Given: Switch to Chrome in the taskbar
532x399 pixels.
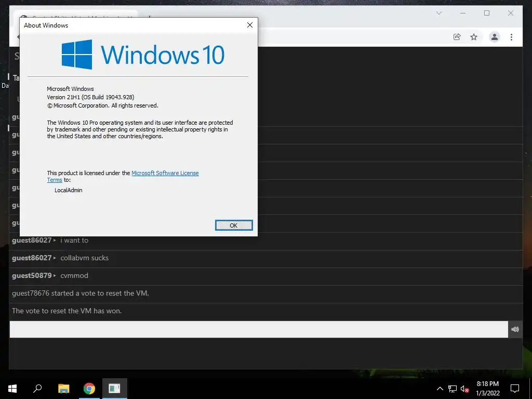Looking at the screenshot, I should 89,389.
